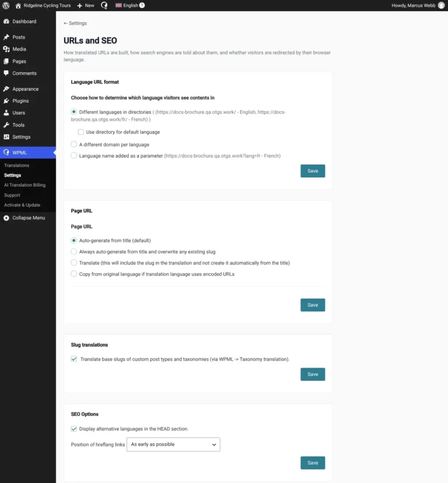Click the WPML sidebar icon
The height and width of the screenshot is (483, 448).
click(6, 152)
